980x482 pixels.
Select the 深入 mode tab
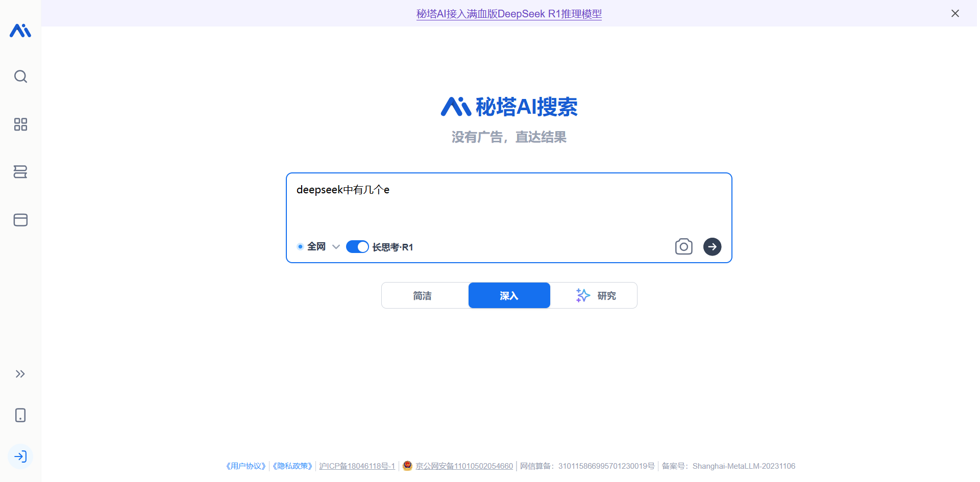(x=509, y=295)
